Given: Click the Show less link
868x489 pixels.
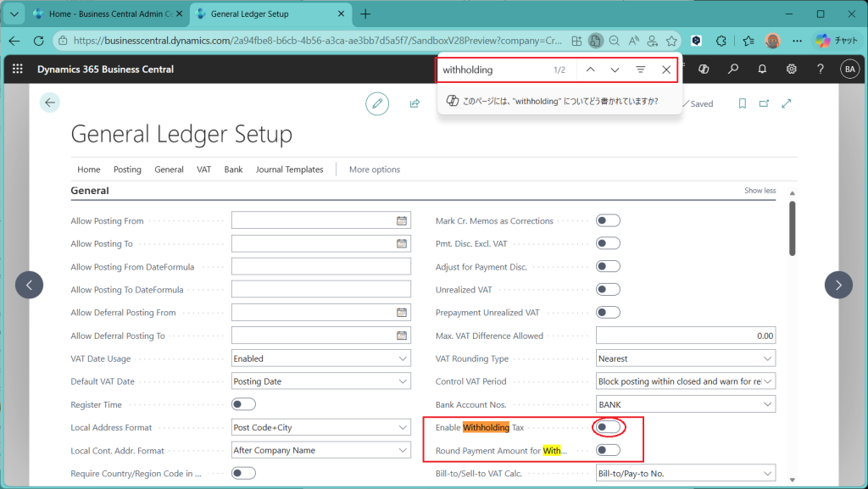Looking at the screenshot, I should tap(759, 191).
